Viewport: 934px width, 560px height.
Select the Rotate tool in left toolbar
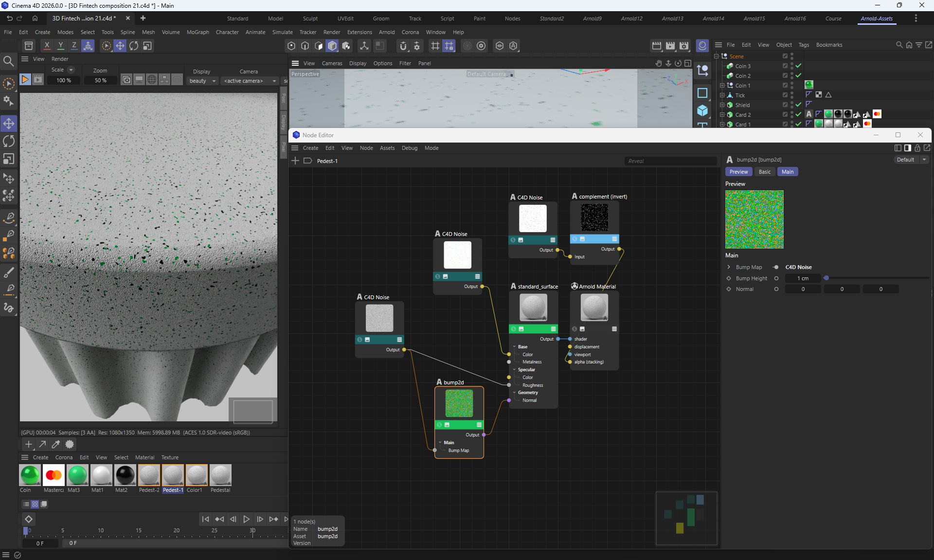(9, 142)
